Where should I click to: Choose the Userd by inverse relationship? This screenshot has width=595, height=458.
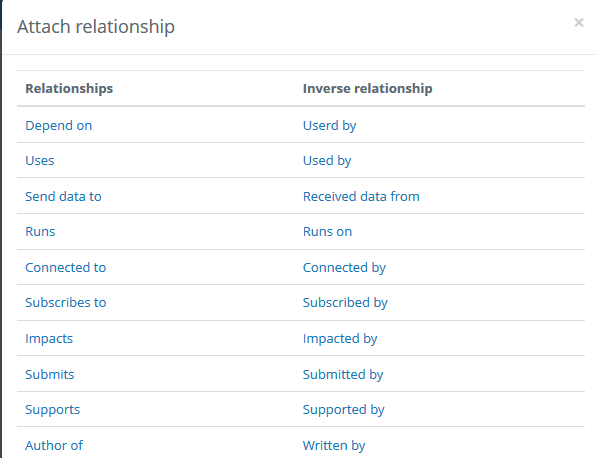click(x=329, y=126)
